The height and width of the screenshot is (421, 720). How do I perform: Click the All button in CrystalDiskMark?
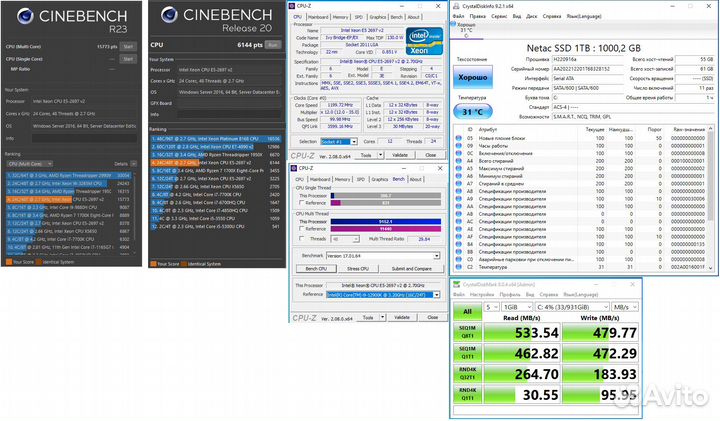[467, 311]
